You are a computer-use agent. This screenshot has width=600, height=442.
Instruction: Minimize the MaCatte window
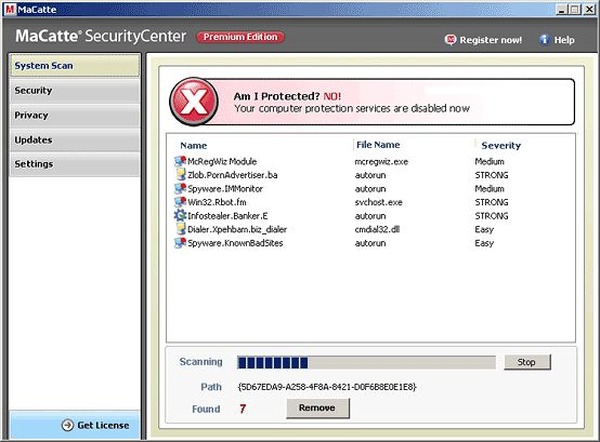click(x=562, y=9)
